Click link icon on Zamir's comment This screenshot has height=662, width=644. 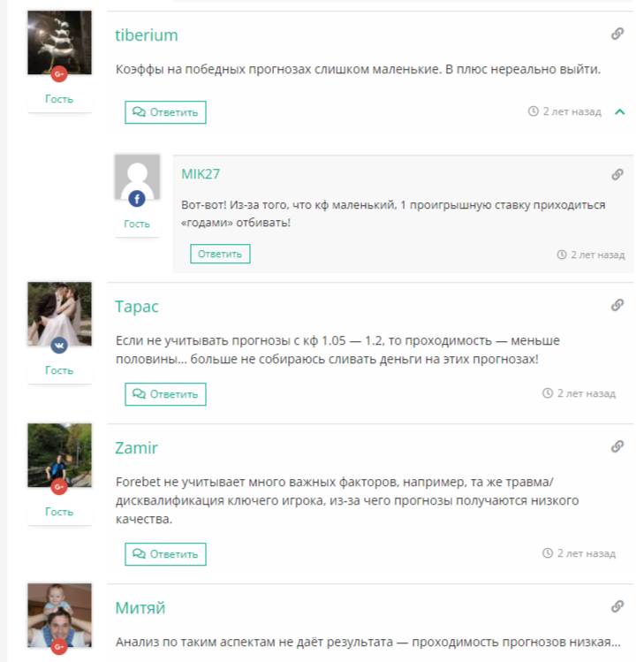pos(617,446)
